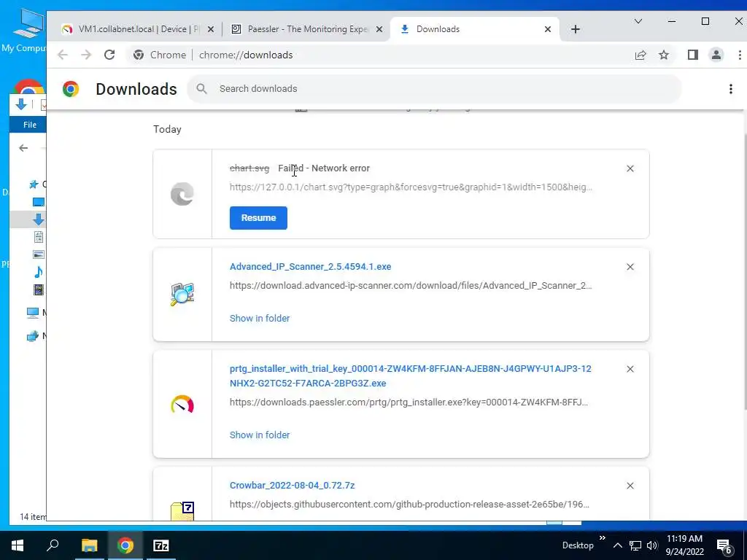The width and height of the screenshot is (747, 560).
Task: Select the Downloads browser tab
Action: (x=475, y=29)
